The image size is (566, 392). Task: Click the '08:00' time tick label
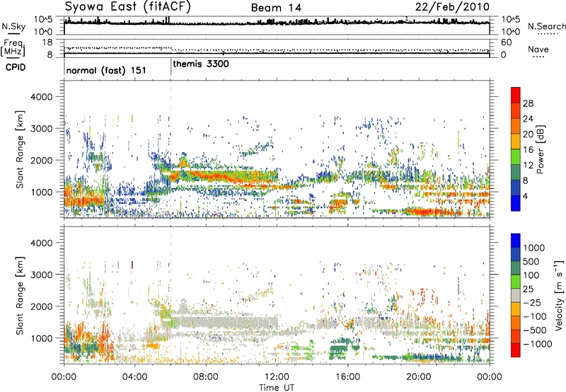pos(205,377)
